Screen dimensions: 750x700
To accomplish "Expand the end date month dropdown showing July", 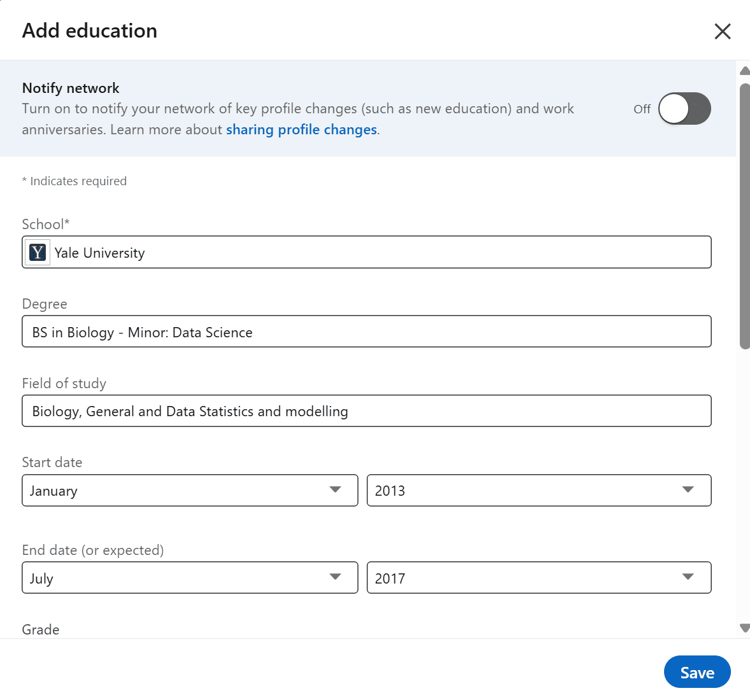I will (x=190, y=577).
